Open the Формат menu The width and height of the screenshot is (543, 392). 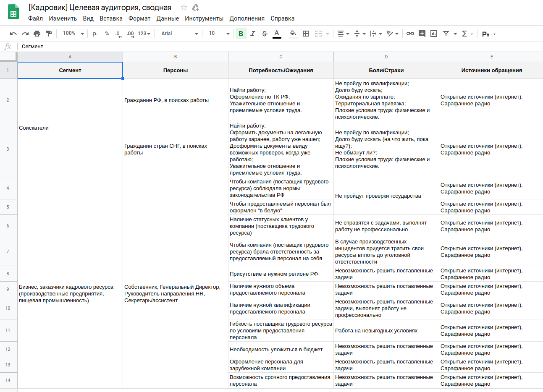pyautogui.click(x=139, y=18)
